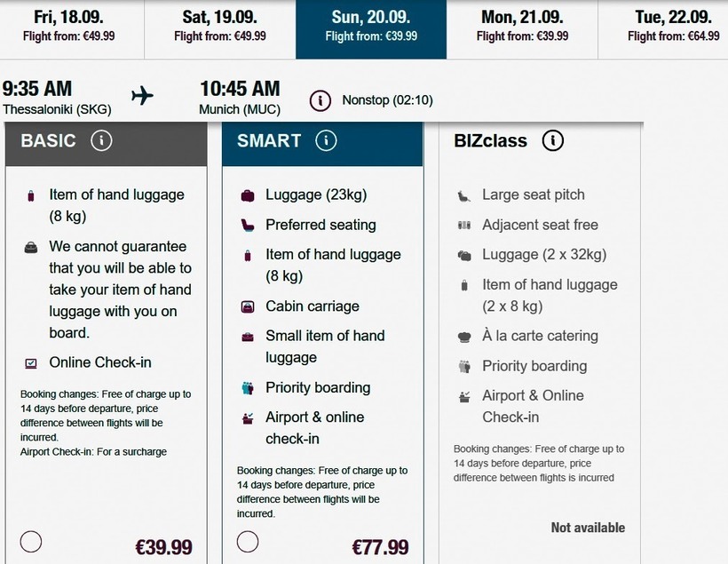Screen dimensions: 728x564
Task: Select the Mon, 21.09. date tab
Action: click(522, 27)
